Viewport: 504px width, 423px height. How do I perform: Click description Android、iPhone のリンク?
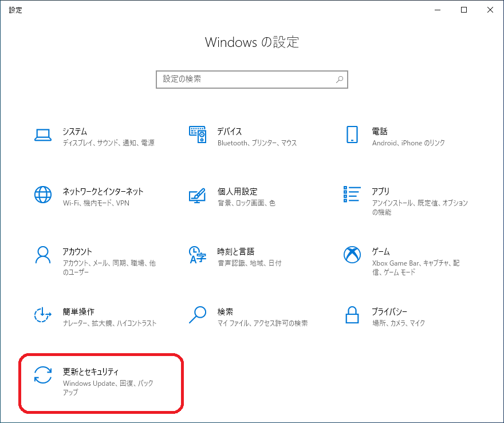point(408,143)
